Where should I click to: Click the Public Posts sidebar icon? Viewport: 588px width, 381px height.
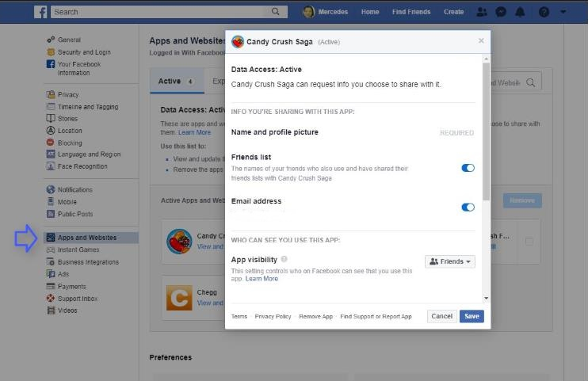(51, 214)
